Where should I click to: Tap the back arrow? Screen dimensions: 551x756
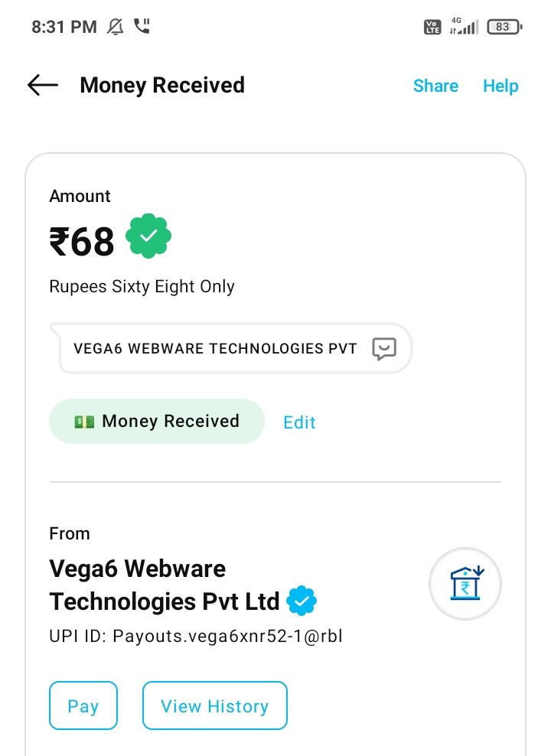pyautogui.click(x=43, y=85)
